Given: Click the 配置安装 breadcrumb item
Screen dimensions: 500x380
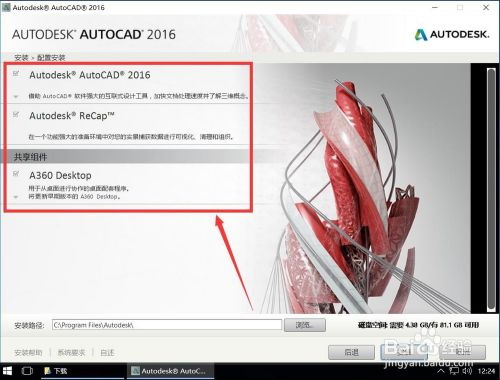Looking at the screenshot, I should click(x=51, y=57).
